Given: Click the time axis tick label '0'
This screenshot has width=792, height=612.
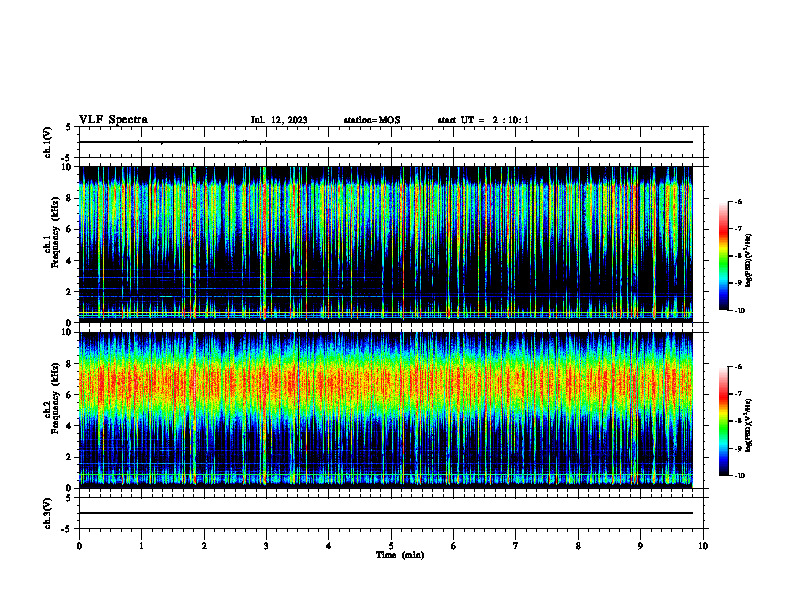Looking at the screenshot, I should [79, 546].
